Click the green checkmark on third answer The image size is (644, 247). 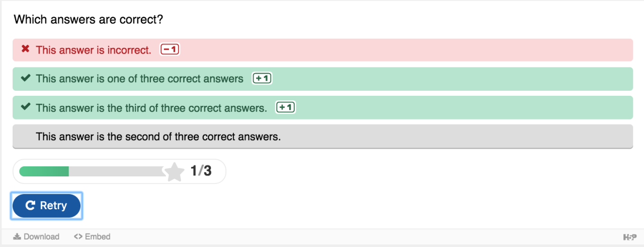tap(25, 107)
